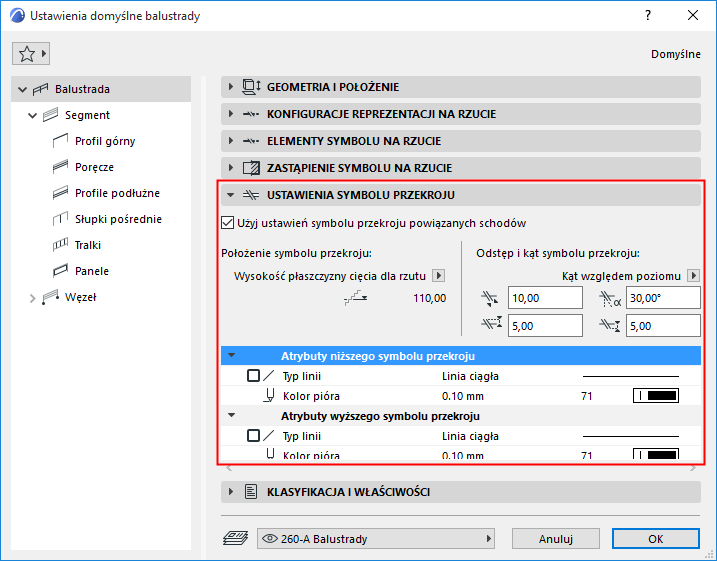Toggle upper symbol Typ linii checkbox

click(253, 436)
